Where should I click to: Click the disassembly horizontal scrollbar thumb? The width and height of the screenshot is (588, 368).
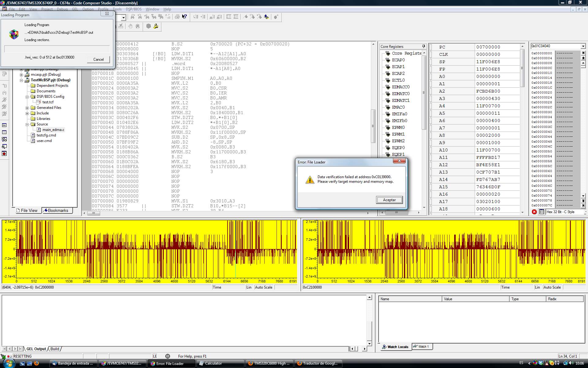pyautogui.click(x=94, y=213)
